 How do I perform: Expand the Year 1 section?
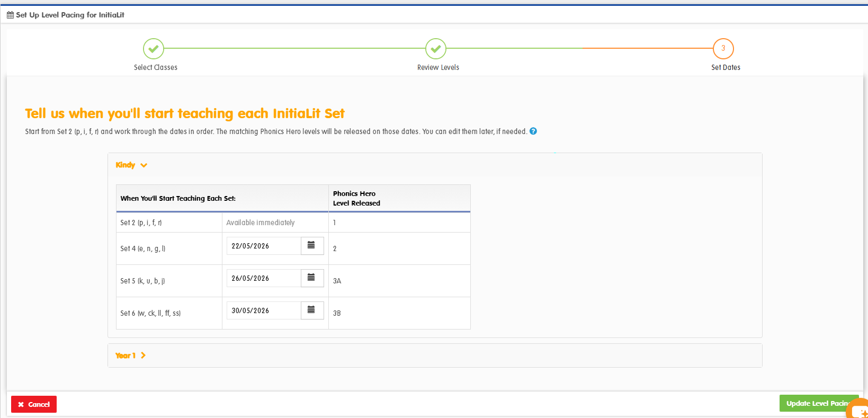130,355
